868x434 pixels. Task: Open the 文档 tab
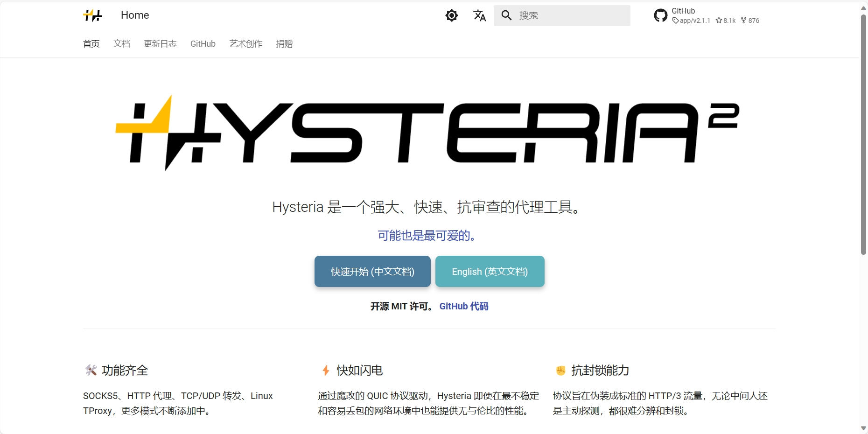tap(122, 44)
